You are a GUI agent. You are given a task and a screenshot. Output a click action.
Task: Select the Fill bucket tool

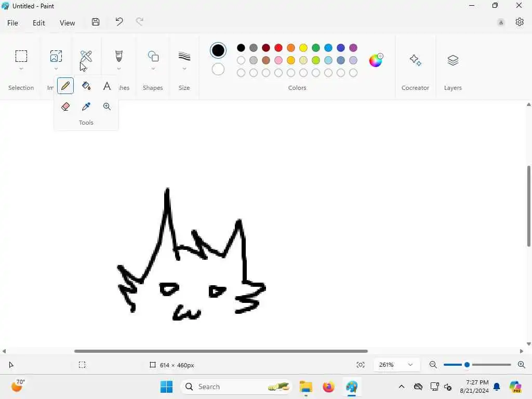click(86, 86)
